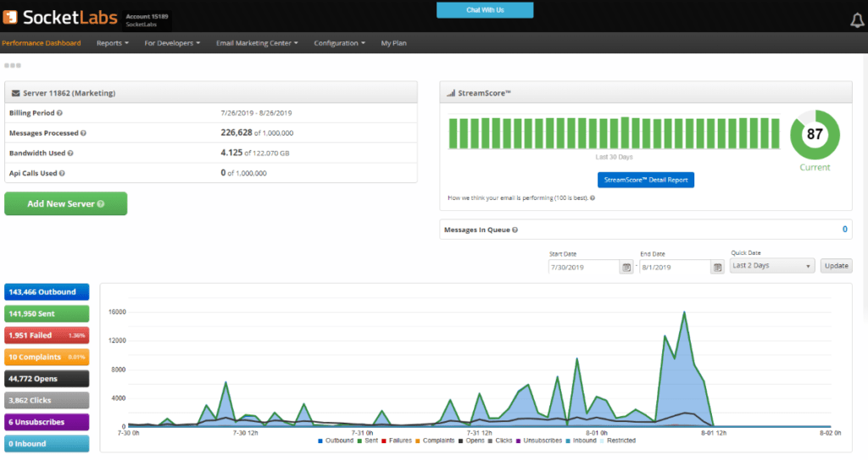The image size is (868, 460).
Task: Expand the For Developers menu
Action: click(172, 43)
